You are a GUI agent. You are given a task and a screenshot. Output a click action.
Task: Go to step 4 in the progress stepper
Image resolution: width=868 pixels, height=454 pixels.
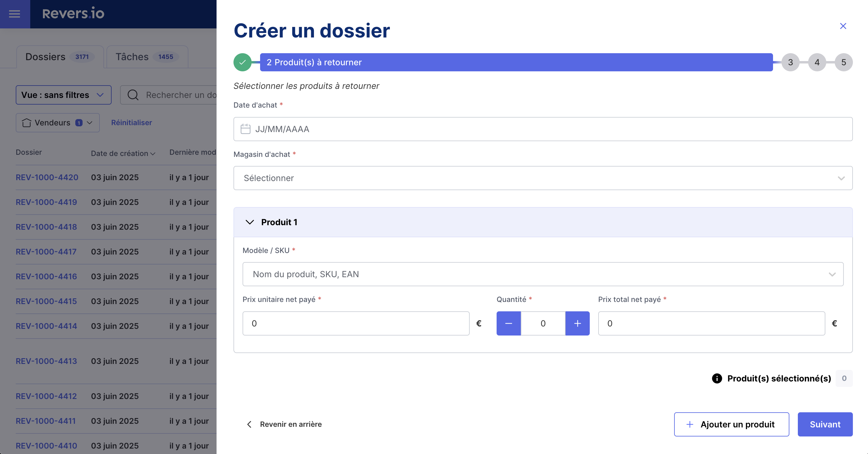click(817, 62)
